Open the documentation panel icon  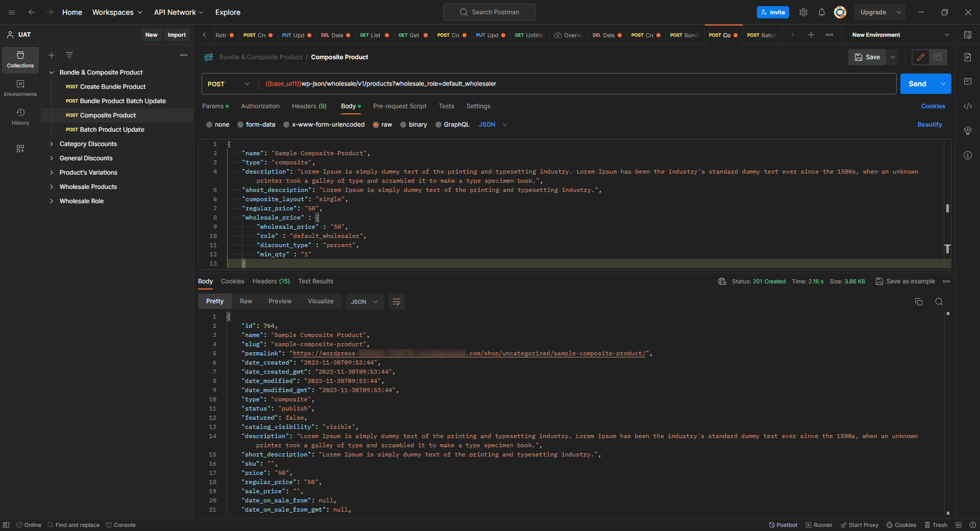tap(968, 57)
